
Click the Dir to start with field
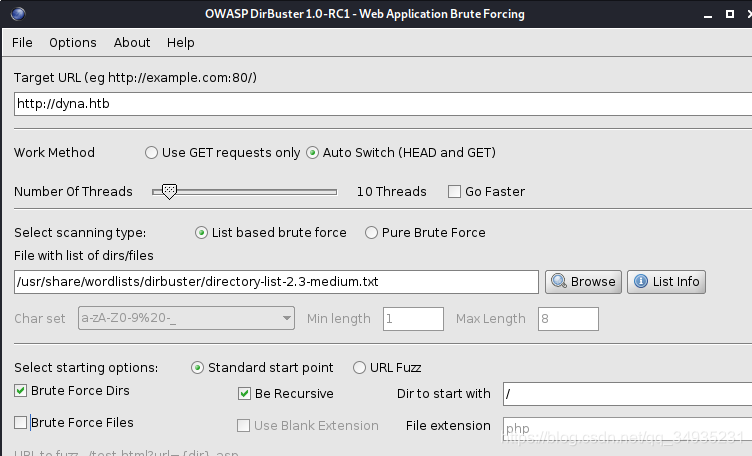point(627,394)
